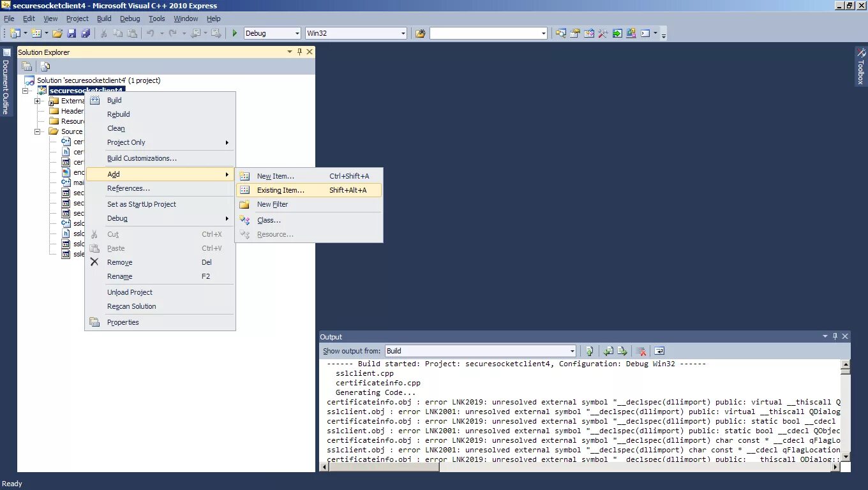The height and width of the screenshot is (490, 868).
Task: Toggle auto-hide pin on Output panel
Action: tap(835, 336)
